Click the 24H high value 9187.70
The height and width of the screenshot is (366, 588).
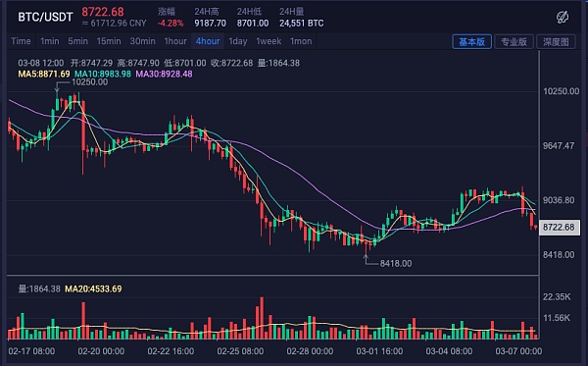tap(210, 24)
